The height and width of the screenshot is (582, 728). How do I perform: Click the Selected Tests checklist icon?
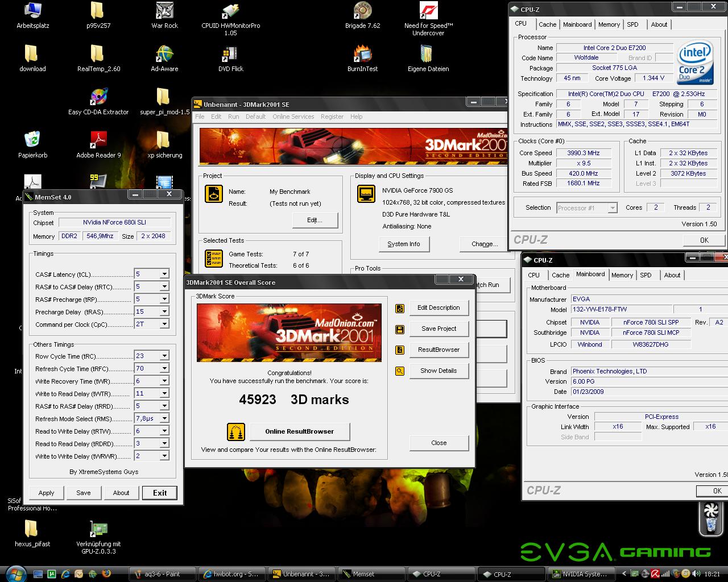point(214,259)
